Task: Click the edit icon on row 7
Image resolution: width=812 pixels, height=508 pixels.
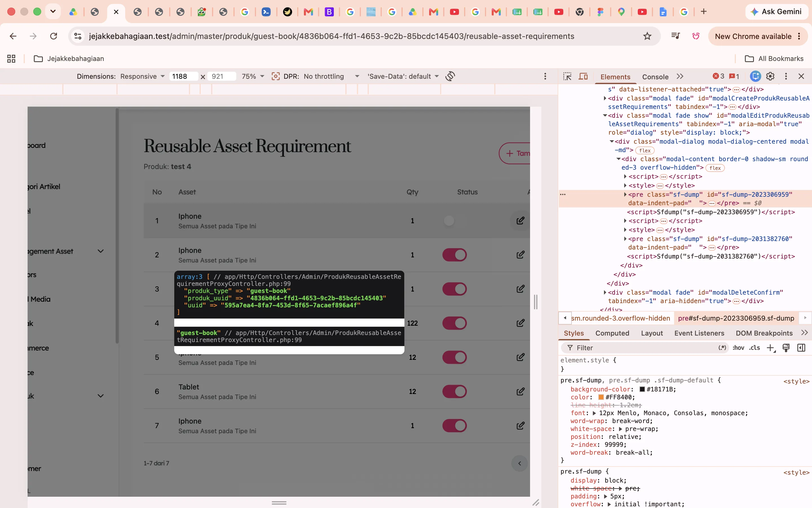Action: [x=520, y=426]
